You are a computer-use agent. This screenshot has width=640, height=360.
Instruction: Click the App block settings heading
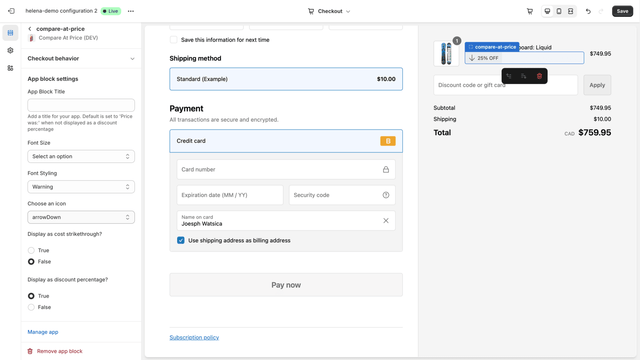[x=53, y=79]
